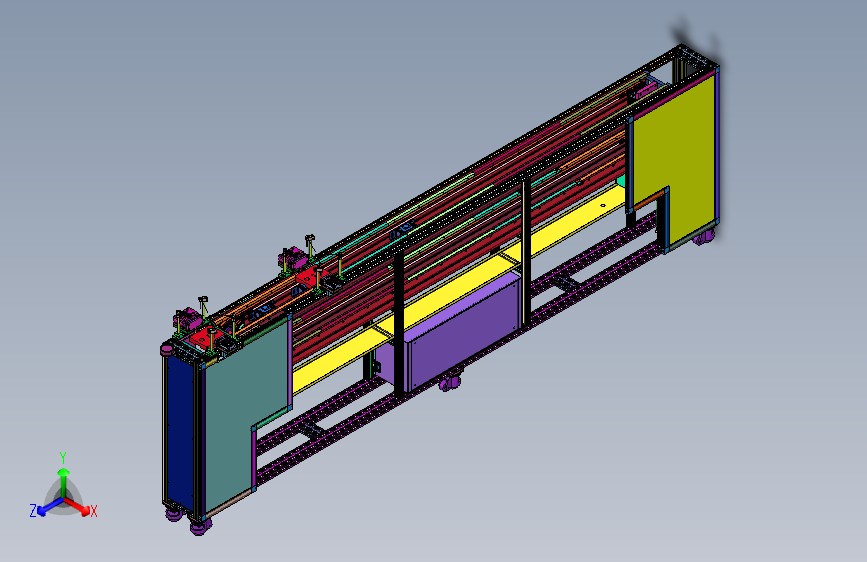
Task: Select the black vertical post beside the purple cabinet
Action: (x=399, y=325)
